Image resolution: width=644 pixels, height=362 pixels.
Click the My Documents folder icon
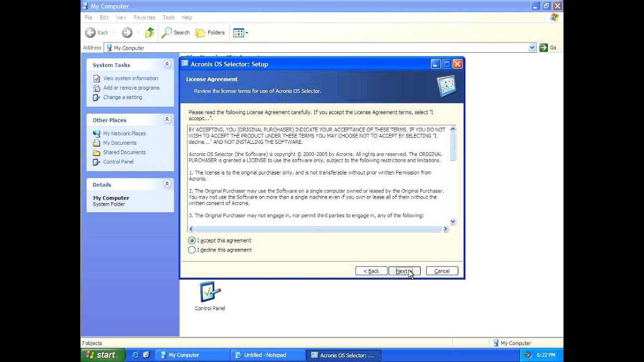(97, 143)
